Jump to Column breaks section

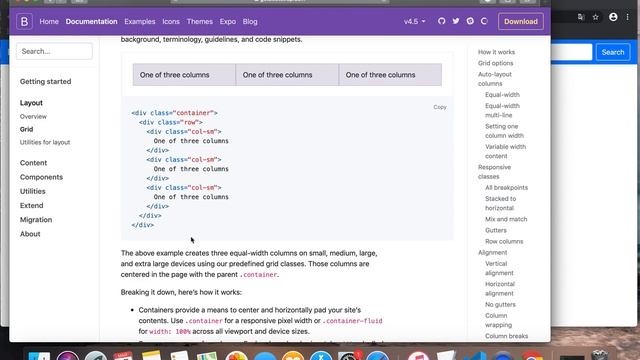(x=507, y=336)
